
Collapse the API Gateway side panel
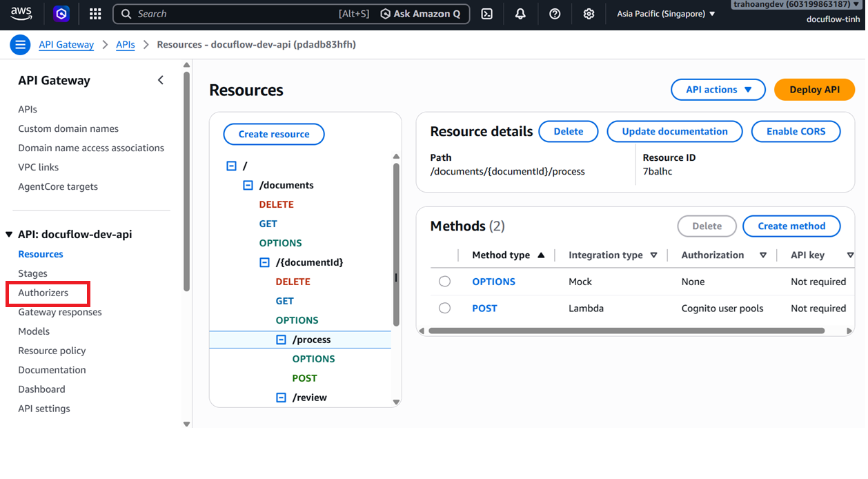pos(161,80)
